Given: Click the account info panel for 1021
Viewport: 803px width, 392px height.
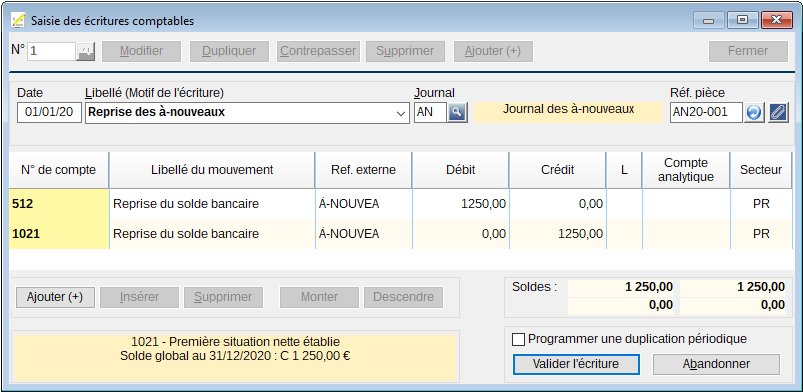Looking at the screenshot, I should (x=235, y=356).
